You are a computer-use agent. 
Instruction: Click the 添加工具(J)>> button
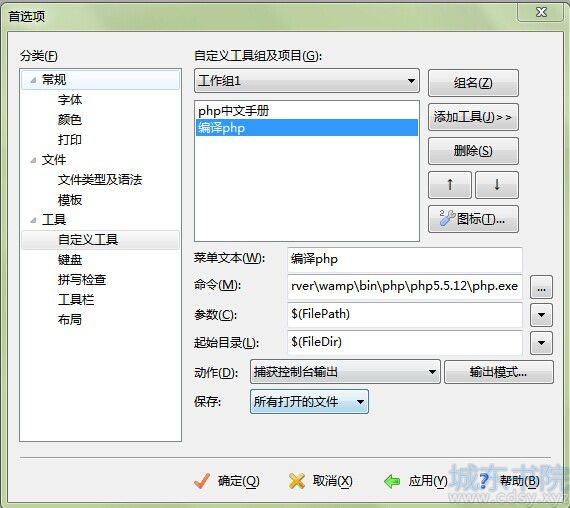[473, 117]
